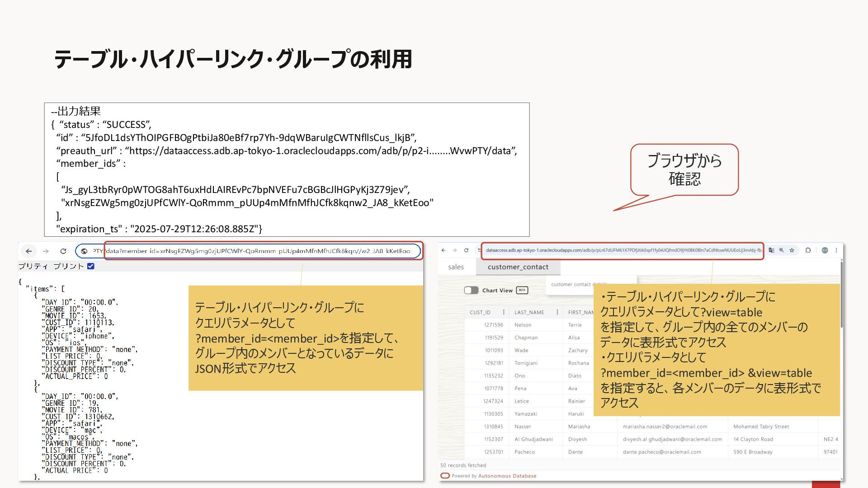Screen dimensions: 868x488
Task: Open extensions puzzle icon
Action: pyautogui.click(x=808, y=250)
